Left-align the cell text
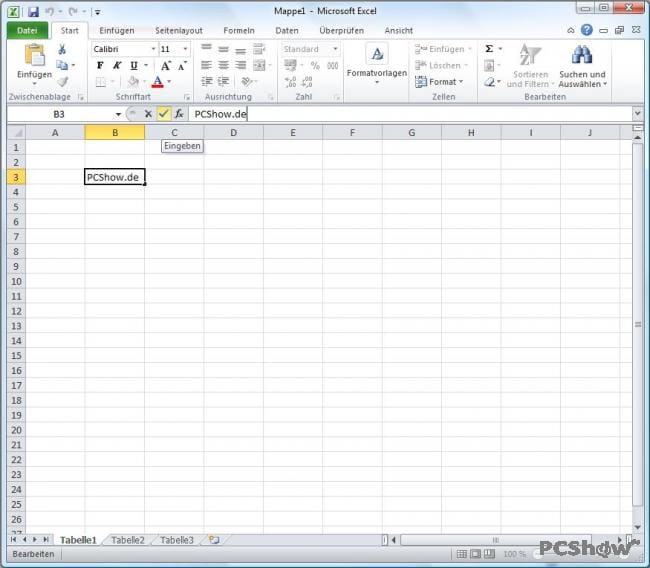650x568 pixels. [x=206, y=65]
